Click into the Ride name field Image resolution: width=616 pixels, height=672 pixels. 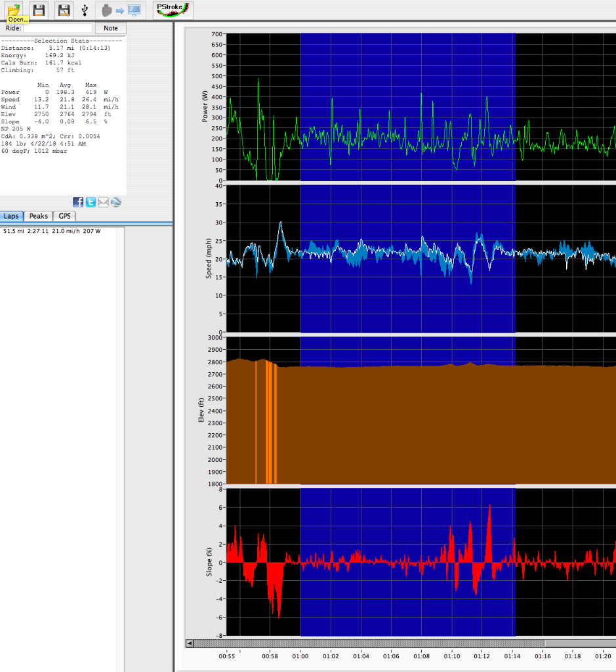(58, 28)
